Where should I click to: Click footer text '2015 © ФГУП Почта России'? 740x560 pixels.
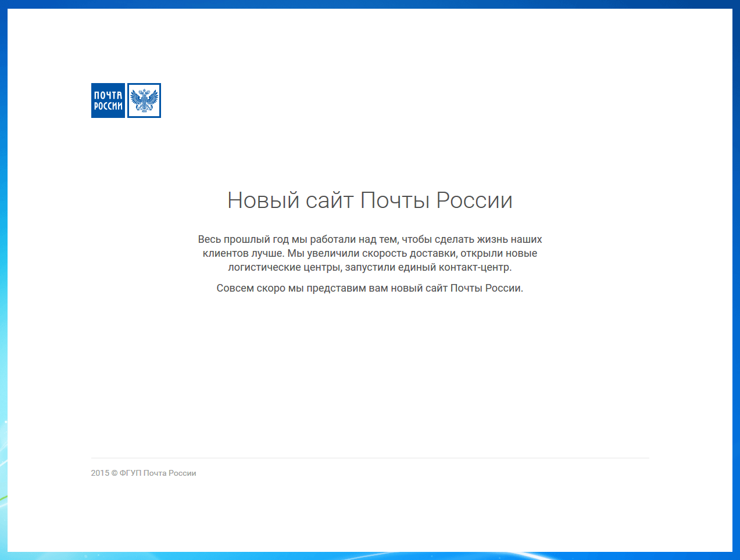pyautogui.click(x=144, y=473)
